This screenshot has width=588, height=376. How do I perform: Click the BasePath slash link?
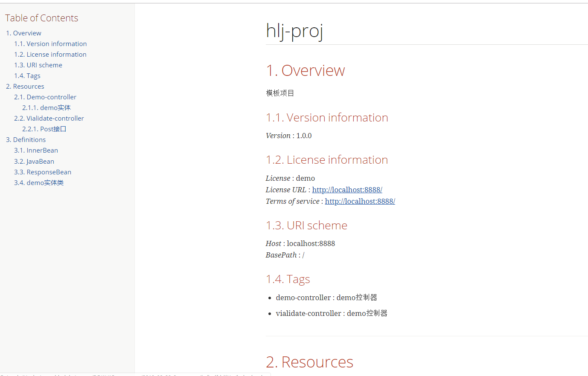click(303, 255)
